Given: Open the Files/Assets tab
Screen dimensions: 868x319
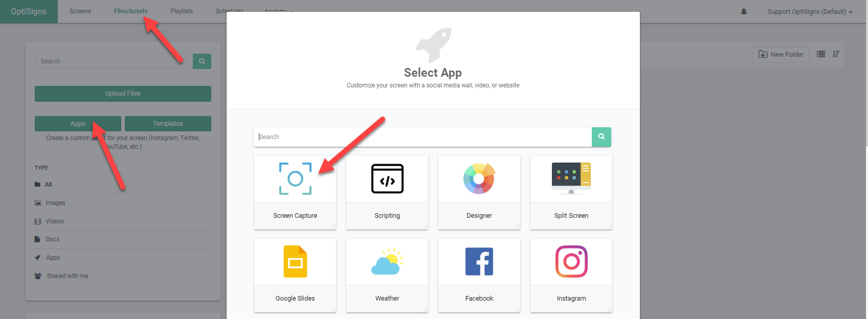Looking at the screenshot, I should coord(130,11).
